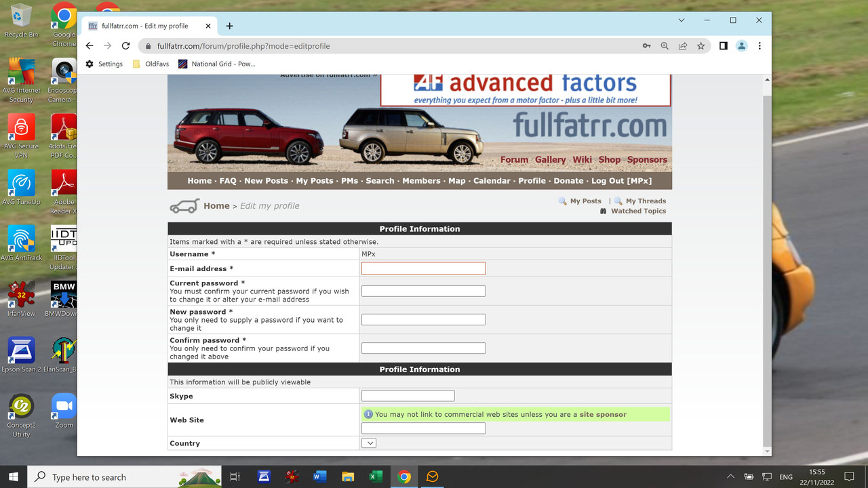Open Wiki in site header
This screenshot has height=488, width=868.
(x=582, y=160)
